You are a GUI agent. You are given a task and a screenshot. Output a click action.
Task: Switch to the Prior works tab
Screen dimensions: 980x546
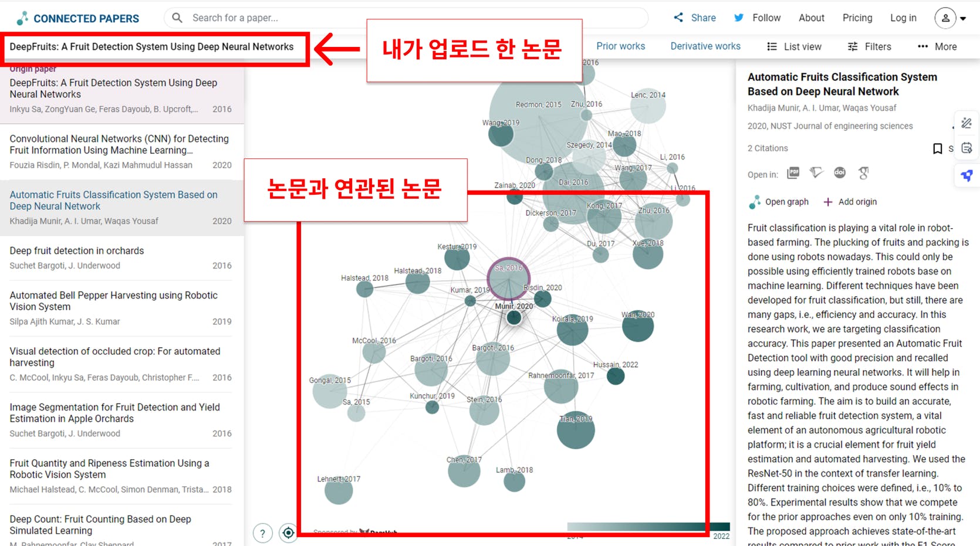pos(620,46)
